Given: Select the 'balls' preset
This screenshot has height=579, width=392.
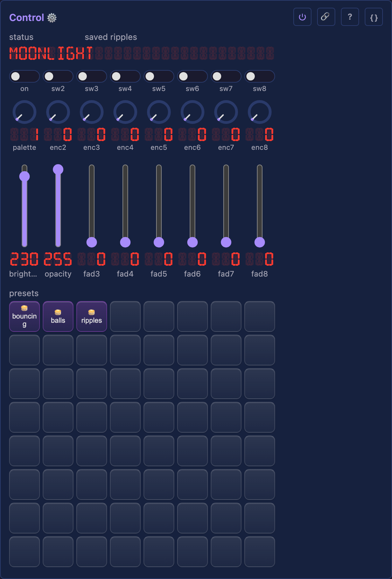Looking at the screenshot, I should pyautogui.click(x=58, y=316).
